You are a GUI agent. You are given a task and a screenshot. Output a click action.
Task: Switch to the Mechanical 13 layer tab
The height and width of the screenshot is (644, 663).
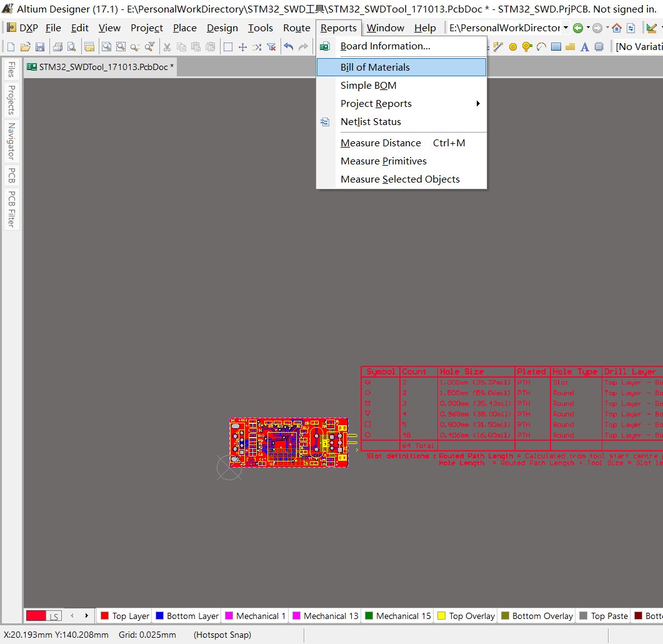pyautogui.click(x=326, y=616)
